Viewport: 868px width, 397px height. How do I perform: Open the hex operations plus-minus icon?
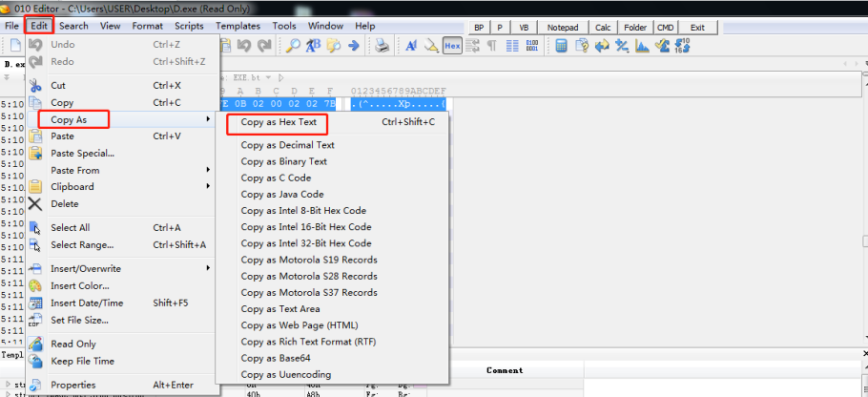[x=622, y=46]
